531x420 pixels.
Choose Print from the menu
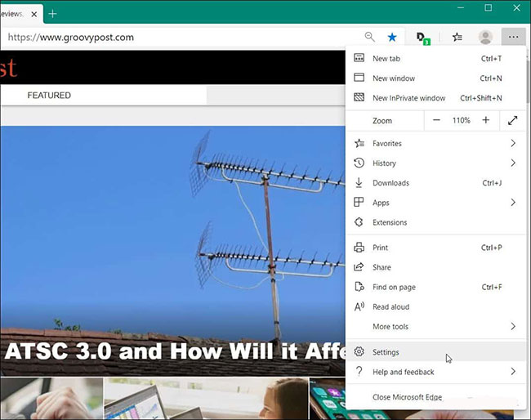435,248
